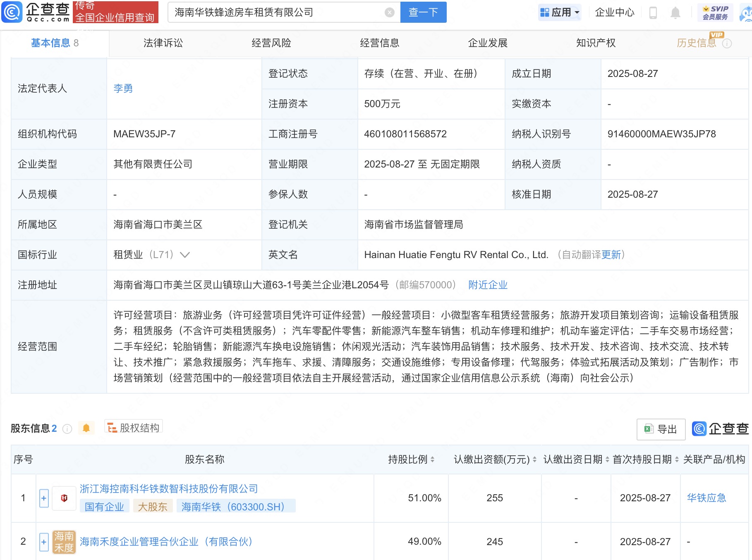Click the taxpayer ID 91460000MAEW35JP78
Viewport: 752px width, 560px height.
point(661,134)
